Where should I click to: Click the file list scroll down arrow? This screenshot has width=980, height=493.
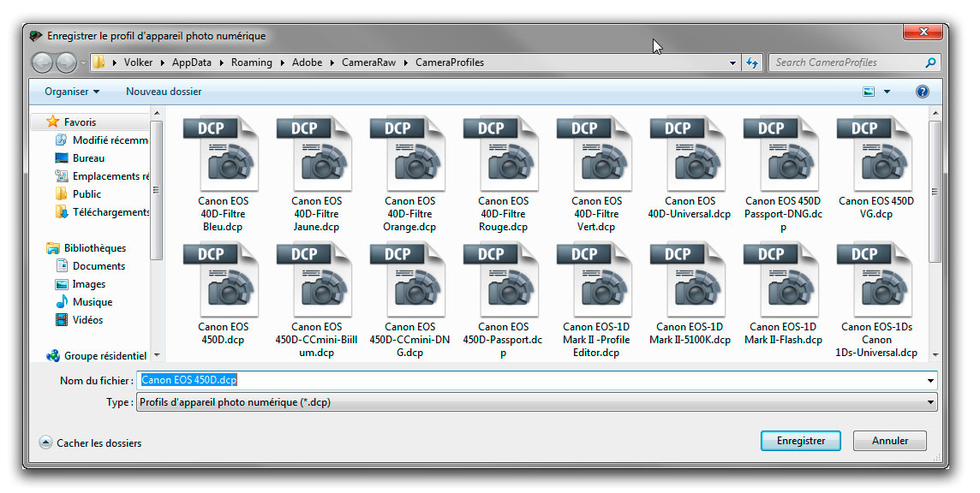(x=935, y=355)
